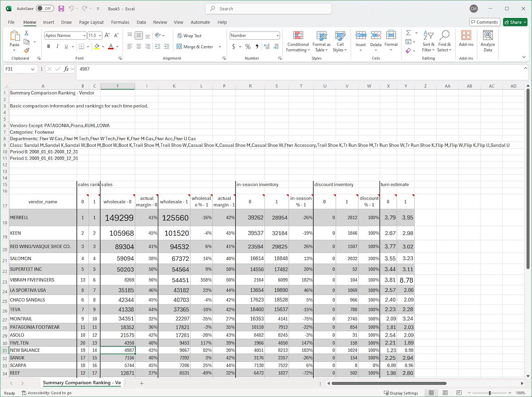Add a new sheet with plus
Screen dimensions: 532x397
141,383
